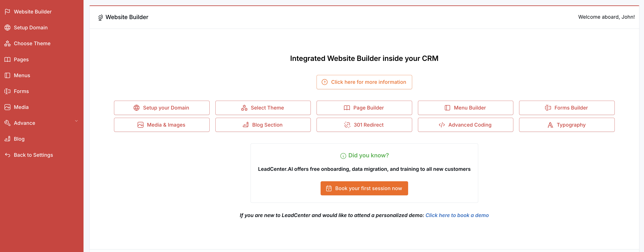
Task: Click the stars icon beside Choose Theme
Action: pos(7,44)
